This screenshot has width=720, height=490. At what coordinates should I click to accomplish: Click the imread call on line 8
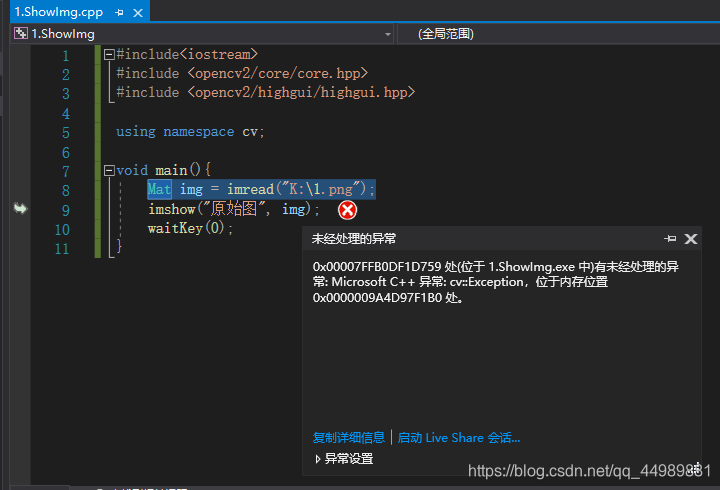click(x=250, y=189)
